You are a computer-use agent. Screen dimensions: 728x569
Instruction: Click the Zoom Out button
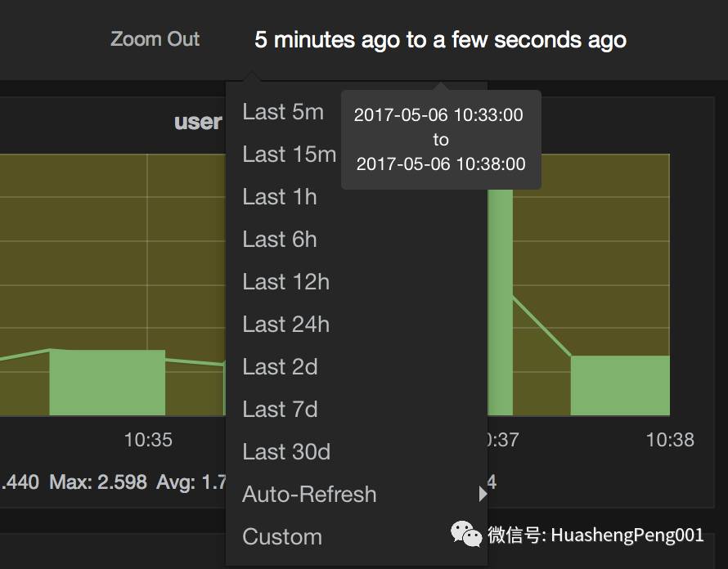pyautogui.click(x=155, y=39)
